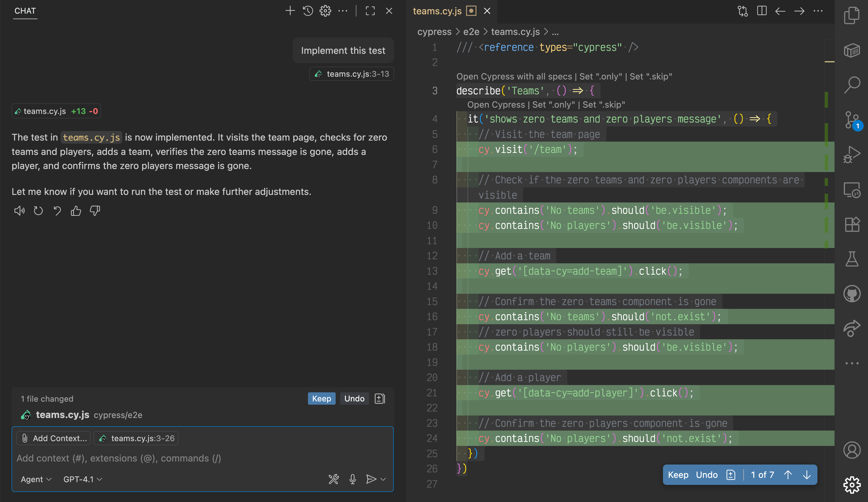Open chat settings gear
The image size is (868, 502).
pos(325,11)
